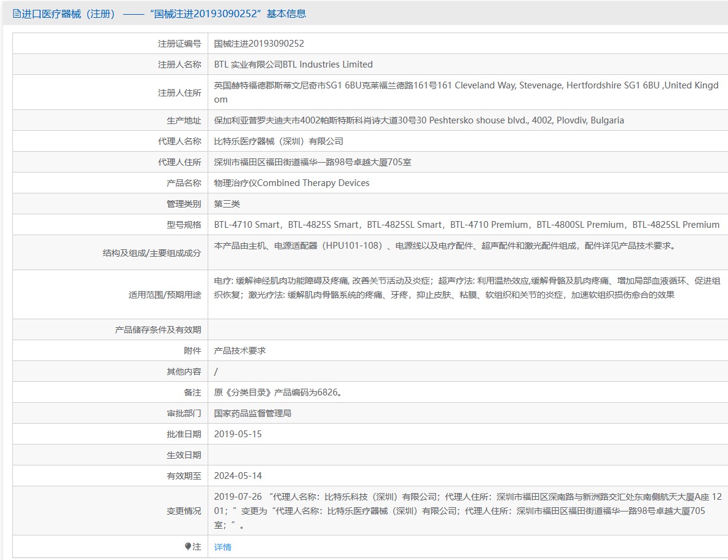
Task: Open the 详情 link
Action: coord(222,547)
